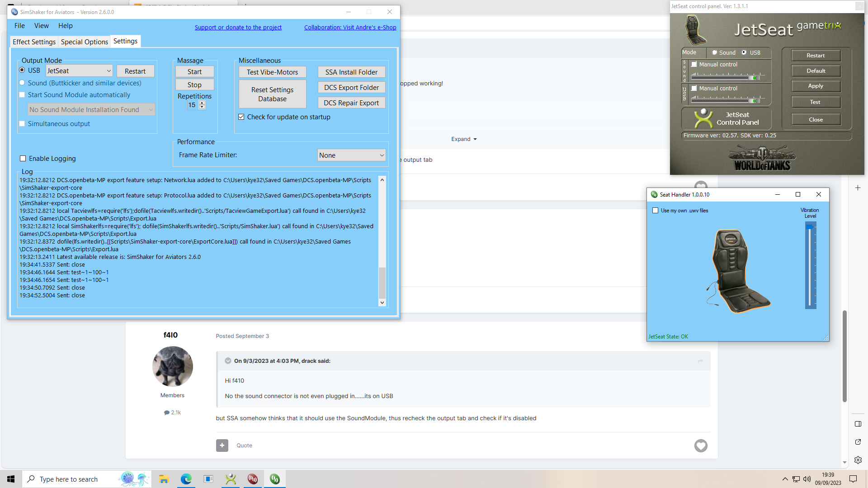The width and height of the screenshot is (868, 488).
Task: Open the green Seat Handler taskbar icon
Action: [x=275, y=479]
